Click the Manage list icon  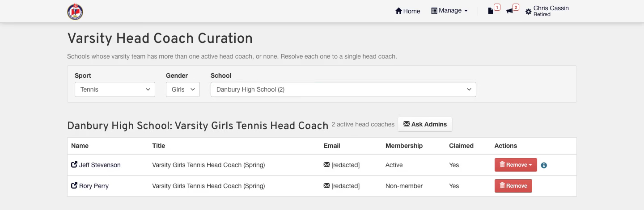tap(434, 11)
